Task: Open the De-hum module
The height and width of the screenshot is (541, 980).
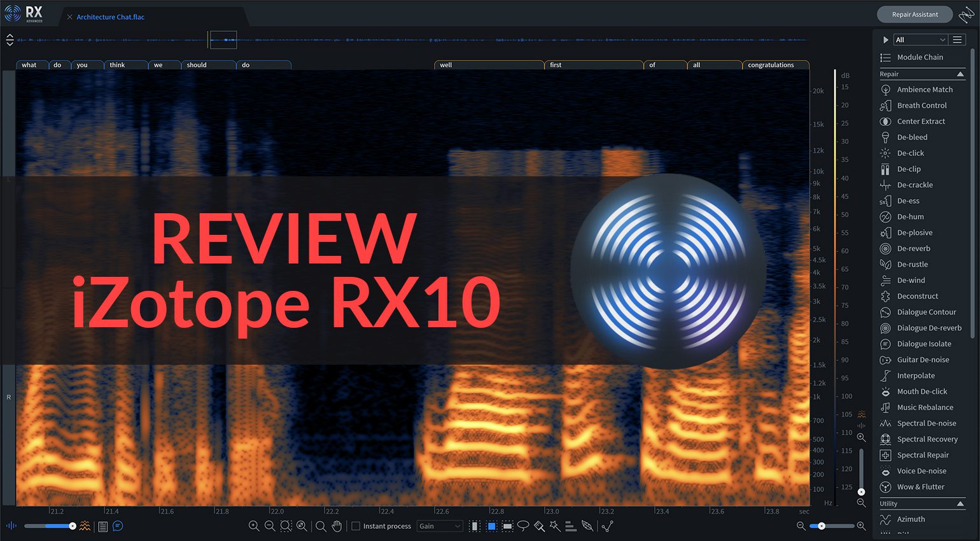Action: (x=909, y=216)
